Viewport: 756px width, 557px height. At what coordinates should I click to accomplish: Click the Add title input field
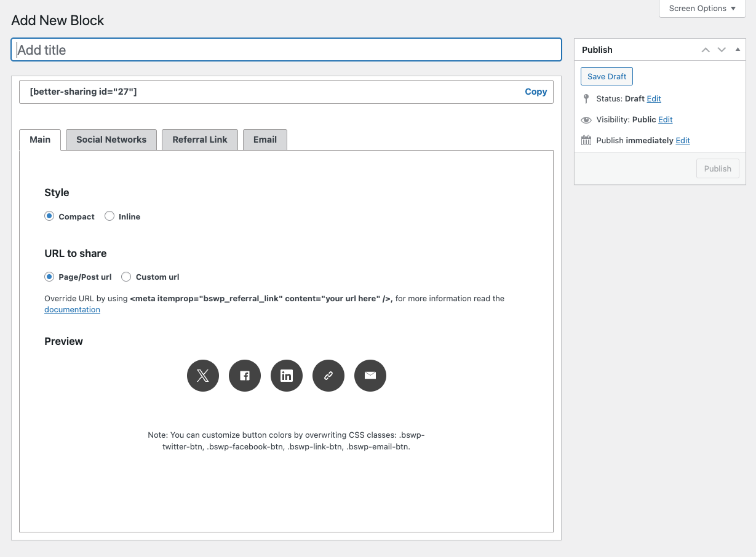coord(286,50)
